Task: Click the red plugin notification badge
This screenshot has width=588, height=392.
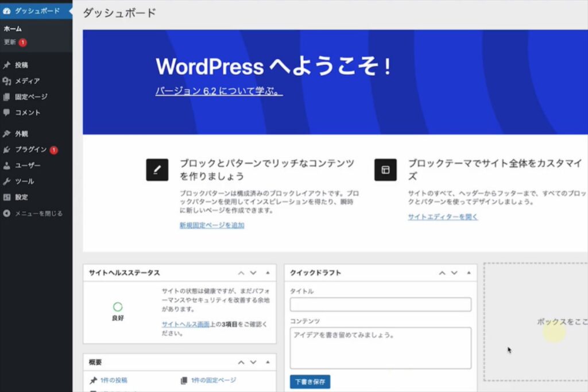Action: point(53,150)
